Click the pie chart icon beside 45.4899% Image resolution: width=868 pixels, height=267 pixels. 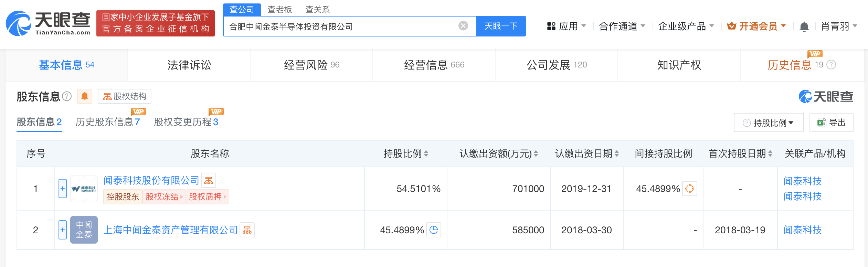click(x=434, y=230)
